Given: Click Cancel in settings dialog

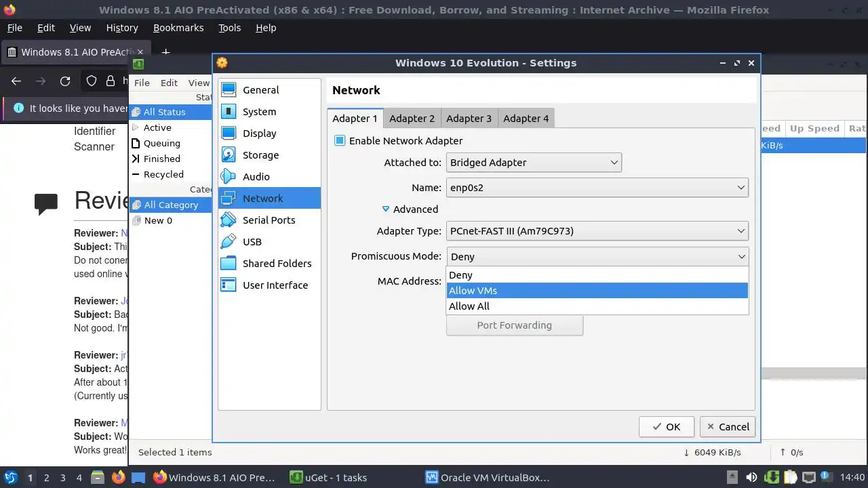Looking at the screenshot, I should [x=728, y=427].
